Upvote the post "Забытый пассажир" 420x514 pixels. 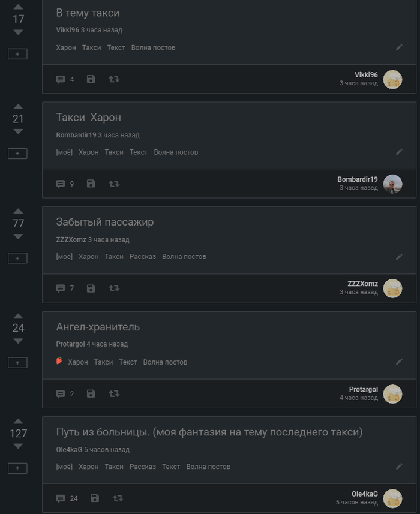tap(18, 211)
